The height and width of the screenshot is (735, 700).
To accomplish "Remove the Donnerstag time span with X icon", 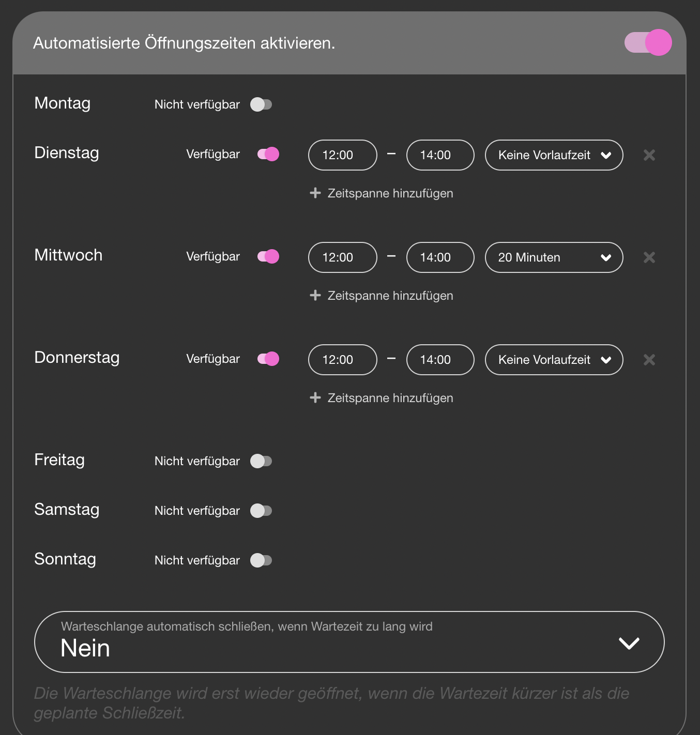I will [649, 360].
